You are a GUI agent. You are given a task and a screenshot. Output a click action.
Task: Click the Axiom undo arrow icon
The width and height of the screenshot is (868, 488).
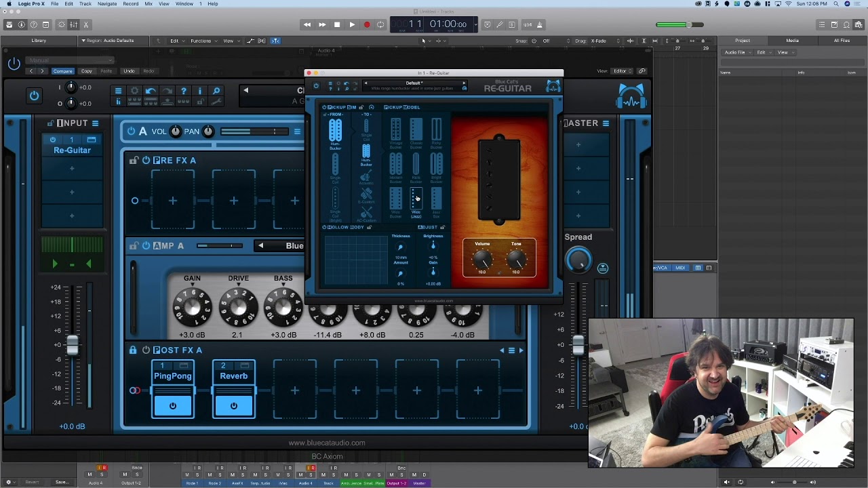(x=151, y=91)
